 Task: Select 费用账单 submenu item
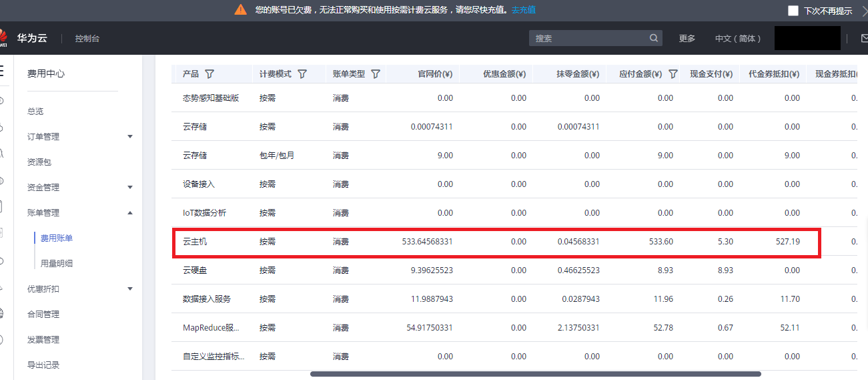click(x=57, y=238)
